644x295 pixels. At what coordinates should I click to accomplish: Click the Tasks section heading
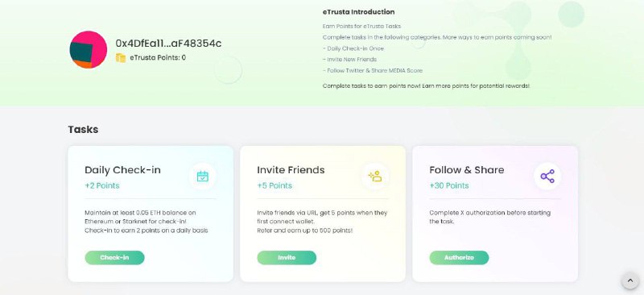tap(84, 130)
